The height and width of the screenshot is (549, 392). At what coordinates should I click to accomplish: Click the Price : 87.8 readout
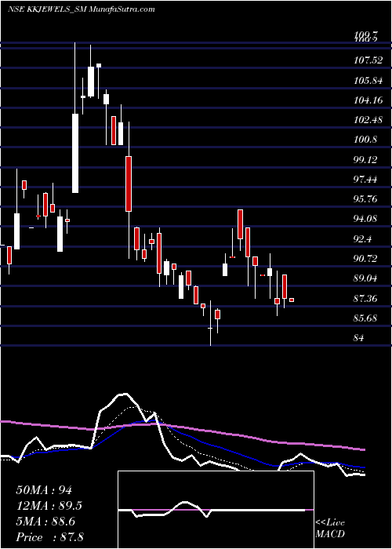pos(50,537)
